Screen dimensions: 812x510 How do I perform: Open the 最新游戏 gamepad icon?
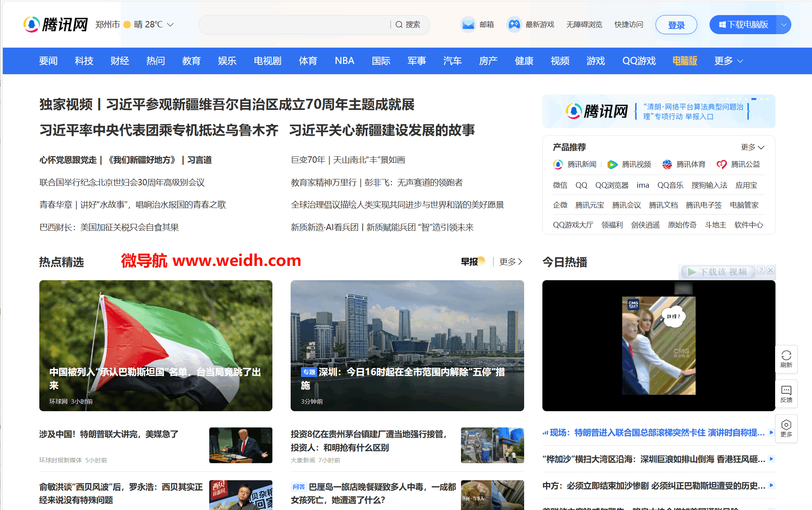[514, 25]
